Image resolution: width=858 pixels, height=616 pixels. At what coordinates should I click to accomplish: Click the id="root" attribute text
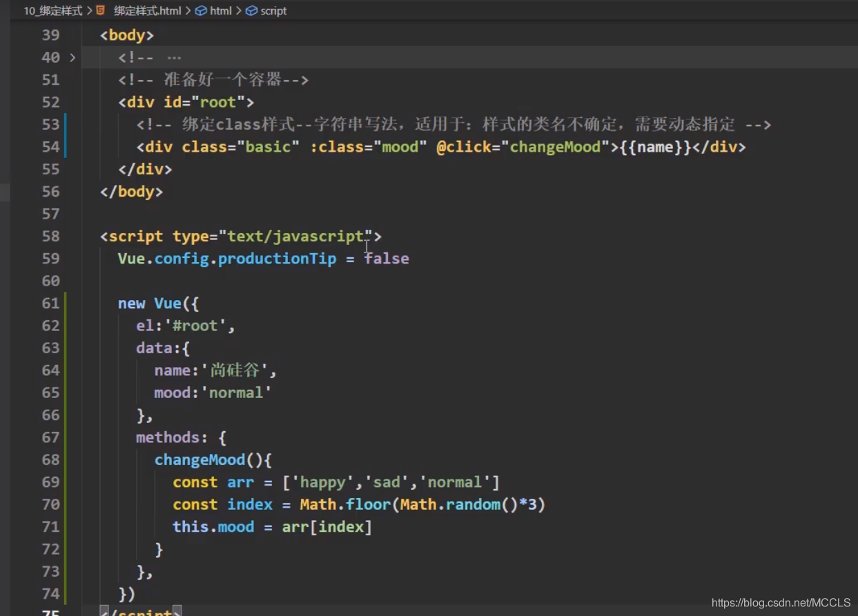coord(204,102)
